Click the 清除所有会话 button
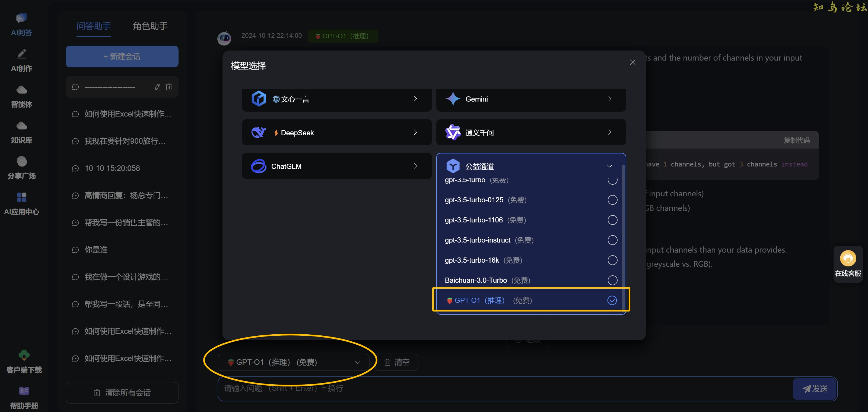The image size is (868, 412). [122, 393]
